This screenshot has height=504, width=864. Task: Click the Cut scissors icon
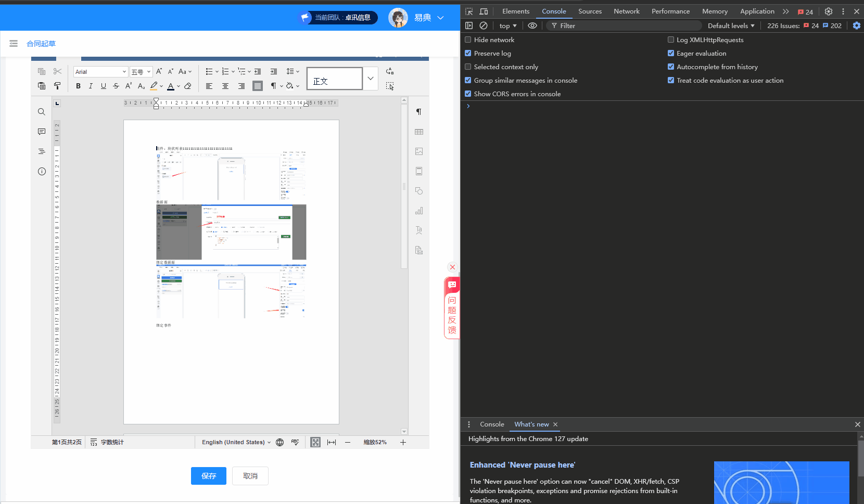[57, 71]
